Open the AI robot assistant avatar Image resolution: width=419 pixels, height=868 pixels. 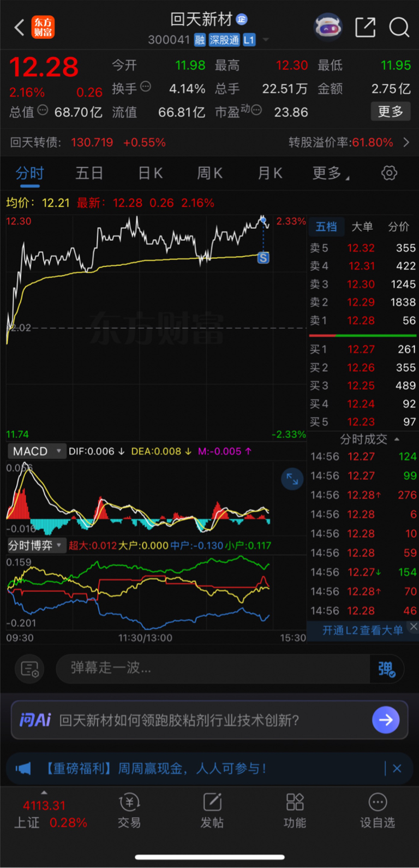pyautogui.click(x=328, y=27)
